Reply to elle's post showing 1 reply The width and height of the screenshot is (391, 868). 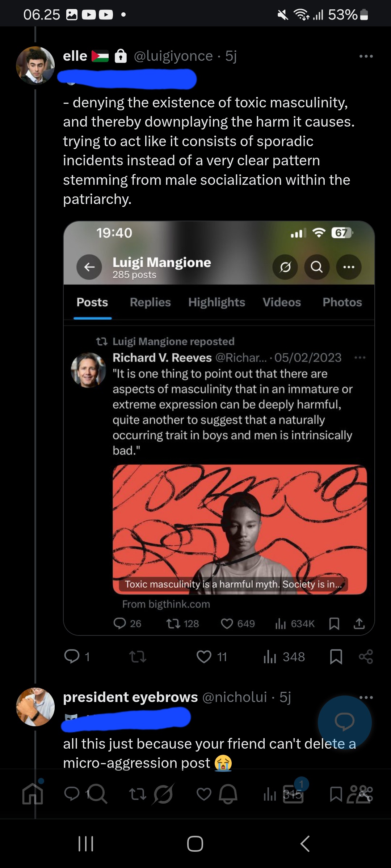point(76,656)
